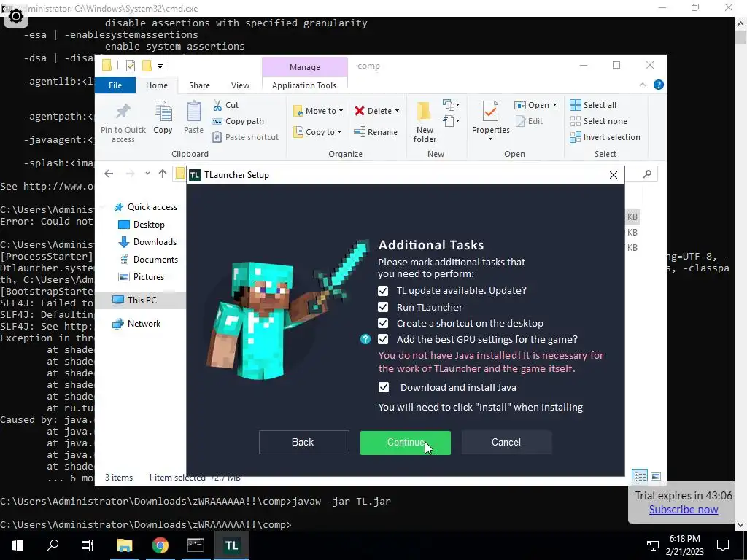Click the Subscribe now link

(x=683, y=510)
